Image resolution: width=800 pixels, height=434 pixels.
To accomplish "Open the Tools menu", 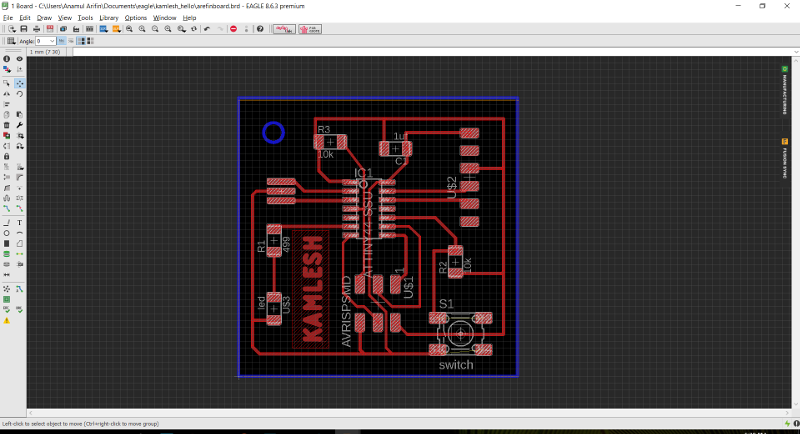I will point(85,17).
